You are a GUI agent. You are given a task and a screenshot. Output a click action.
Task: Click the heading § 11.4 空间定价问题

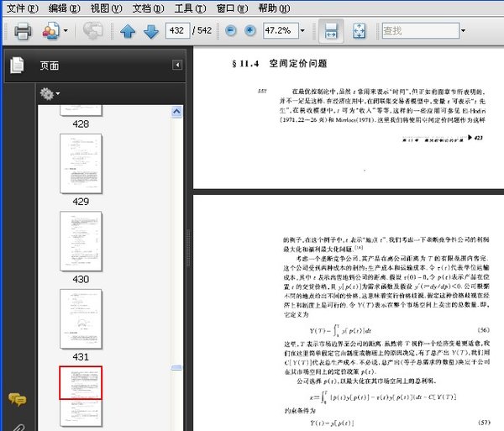pos(280,63)
